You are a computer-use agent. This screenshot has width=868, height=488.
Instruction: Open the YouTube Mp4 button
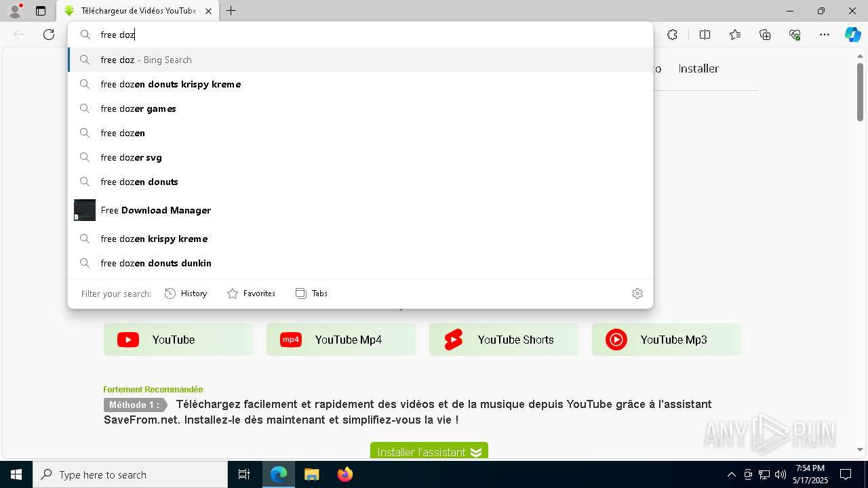[x=341, y=340]
